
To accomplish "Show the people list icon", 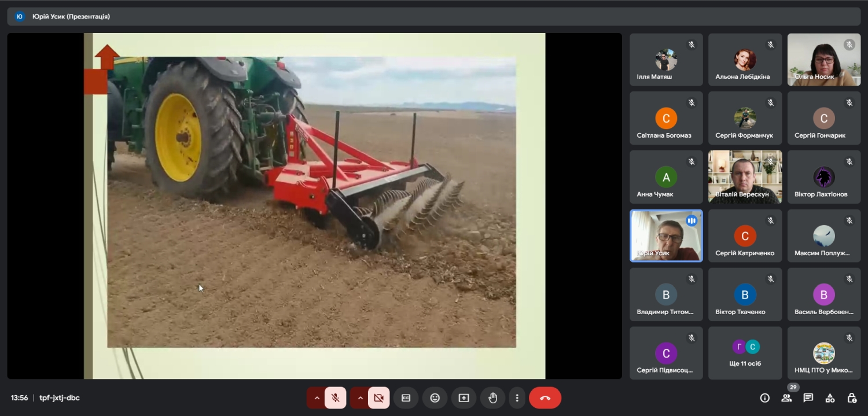I will click(786, 398).
